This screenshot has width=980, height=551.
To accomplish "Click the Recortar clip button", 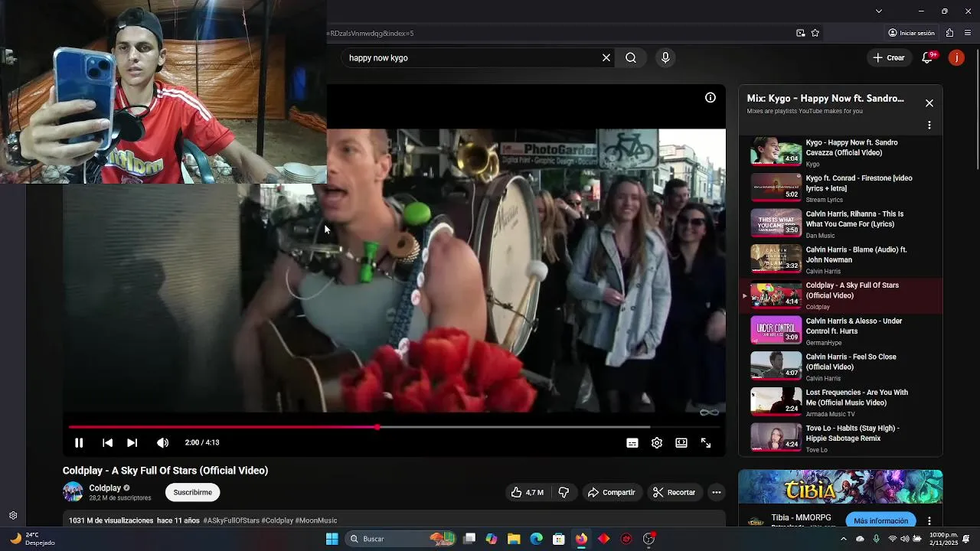I will tap(674, 492).
